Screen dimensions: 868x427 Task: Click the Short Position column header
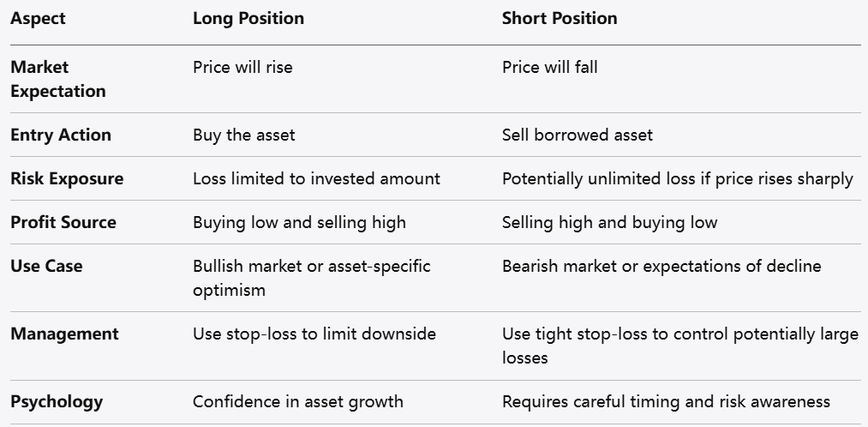(559, 18)
